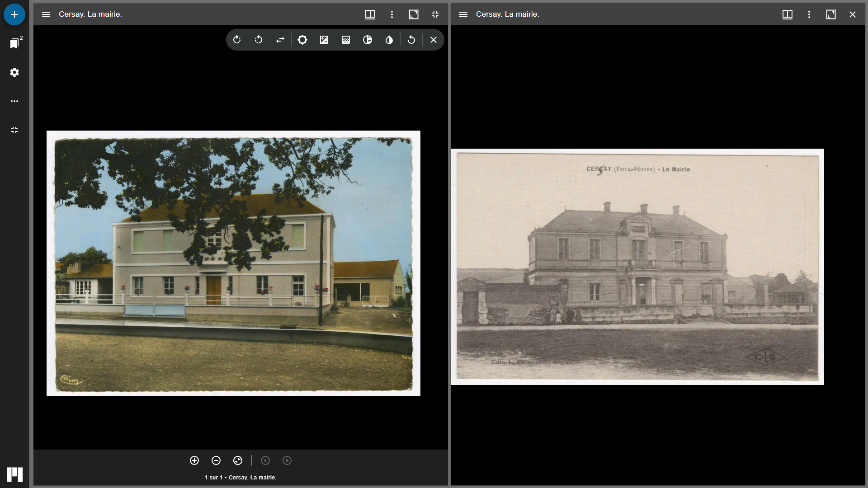
Task: Open the brightness adjustment tool
Action: [302, 40]
